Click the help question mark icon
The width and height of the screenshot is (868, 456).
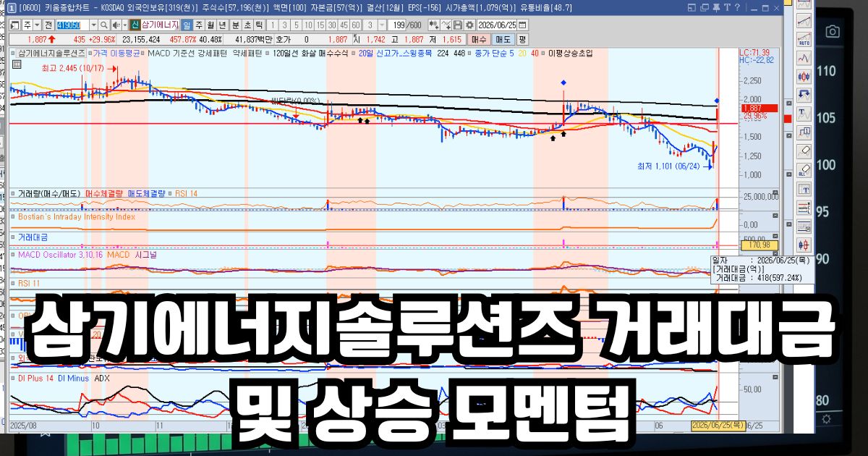click(x=737, y=7)
